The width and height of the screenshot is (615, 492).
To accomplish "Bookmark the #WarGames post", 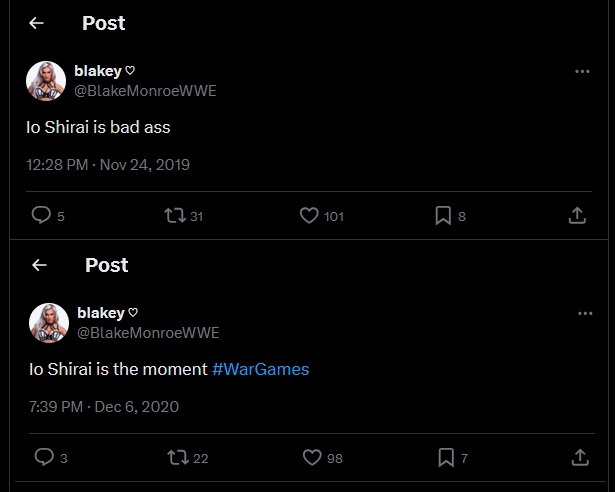I will (445, 457).
